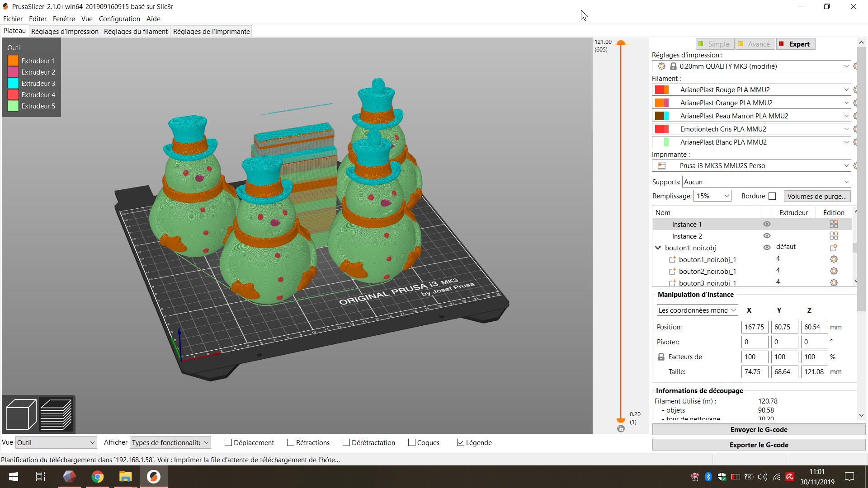
Task: Open the Emotiontech Gris filament dropdown
Action: click(751, 129)
